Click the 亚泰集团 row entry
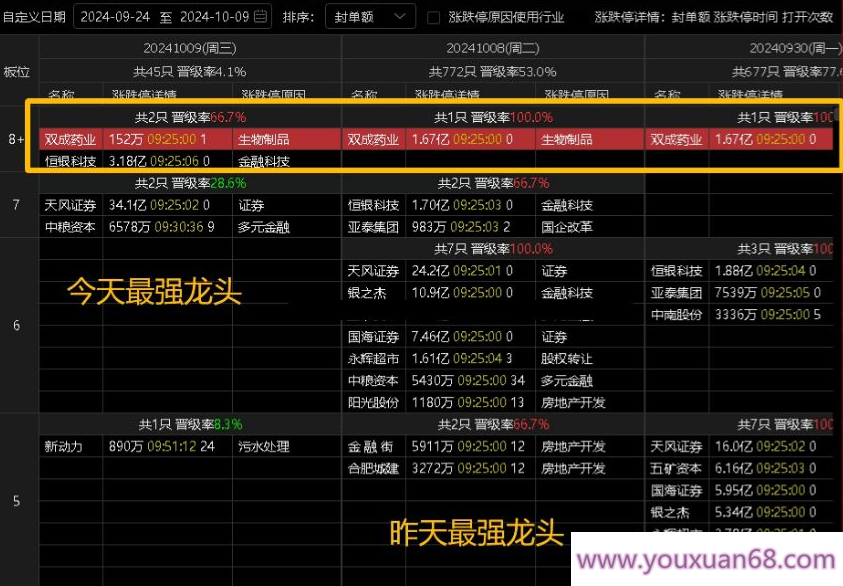This screenshot has width=843, height=586. [x=373, y=227]
